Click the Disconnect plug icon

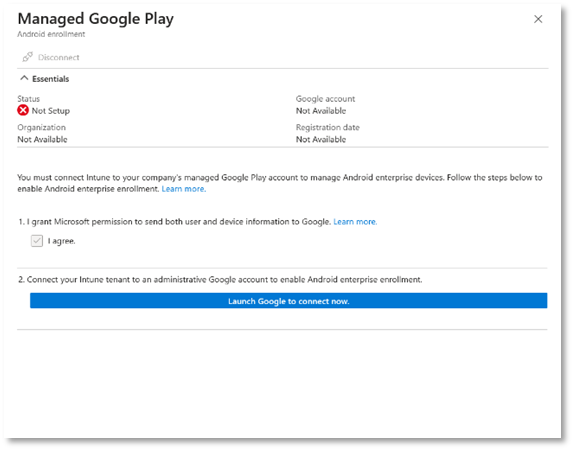[27, 57]
